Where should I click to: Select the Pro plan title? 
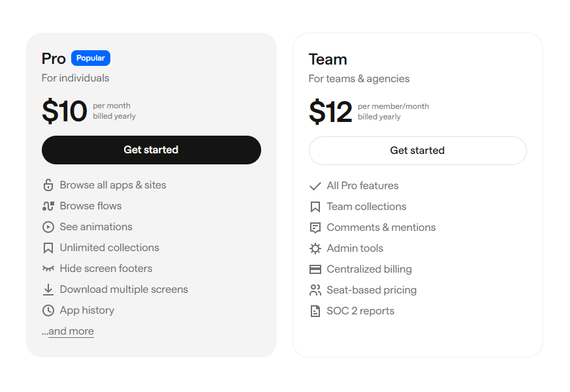click(54, 59)
